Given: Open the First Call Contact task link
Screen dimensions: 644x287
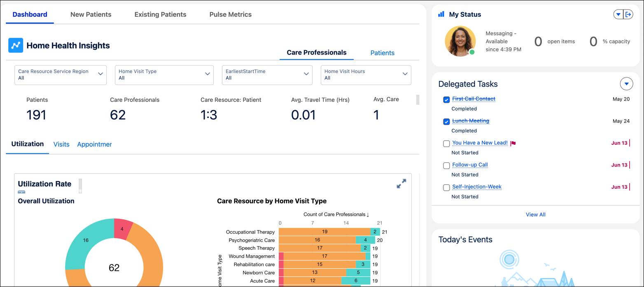Looking at the screenshot, I should click(x=474, y=99).
